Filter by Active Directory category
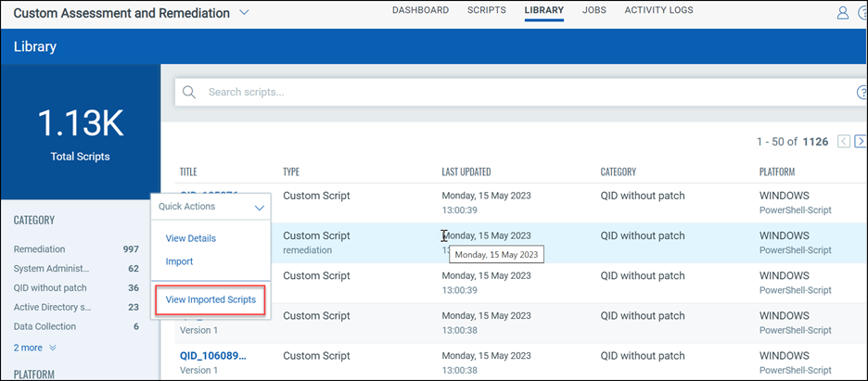Image resolution: width=868 pixels, height=381 pixels. point(52,308)
